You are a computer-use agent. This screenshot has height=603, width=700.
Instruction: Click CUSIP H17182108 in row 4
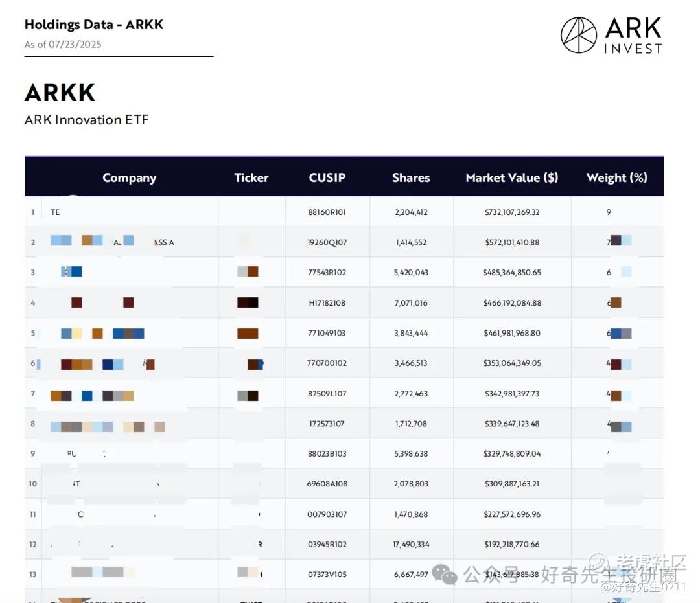(327, 302)
